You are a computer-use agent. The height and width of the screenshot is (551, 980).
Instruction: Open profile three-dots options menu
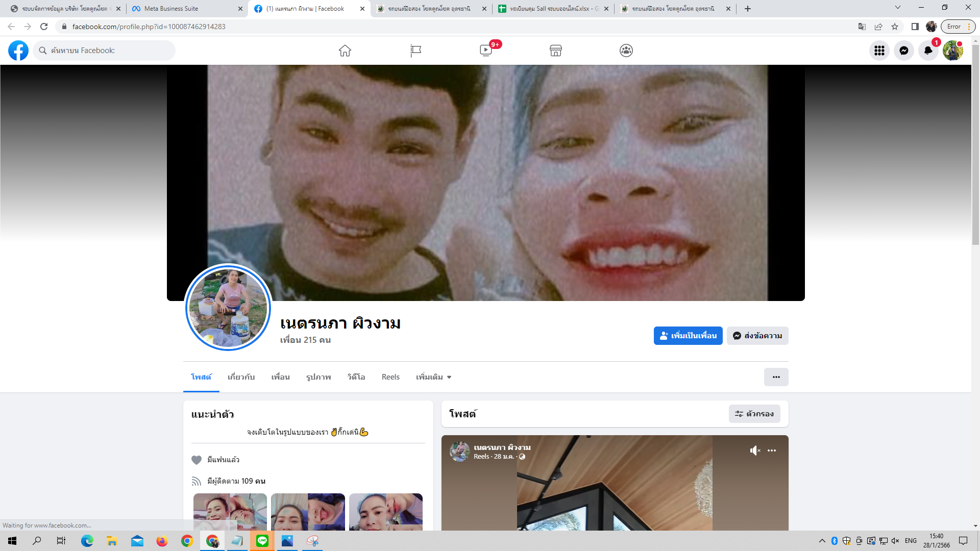[x=776, y=377]
